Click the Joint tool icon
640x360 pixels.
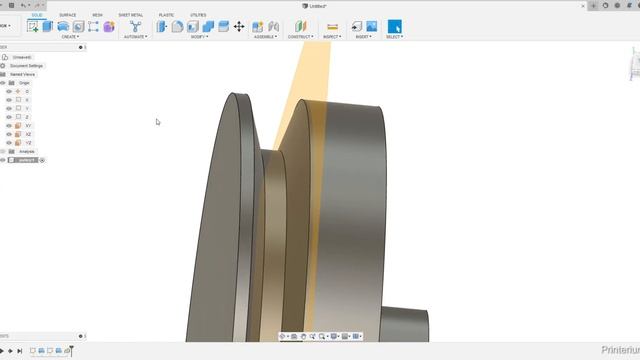click(x=273, y=27)
